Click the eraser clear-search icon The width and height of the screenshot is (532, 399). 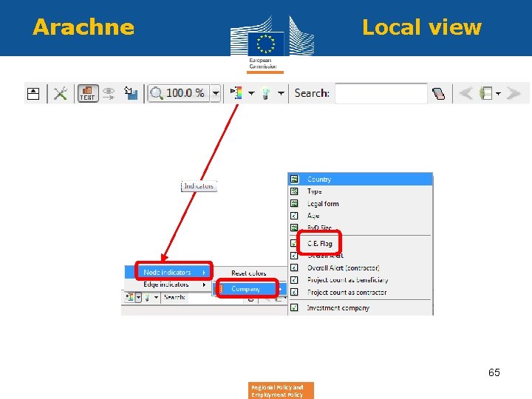[439, 94]
